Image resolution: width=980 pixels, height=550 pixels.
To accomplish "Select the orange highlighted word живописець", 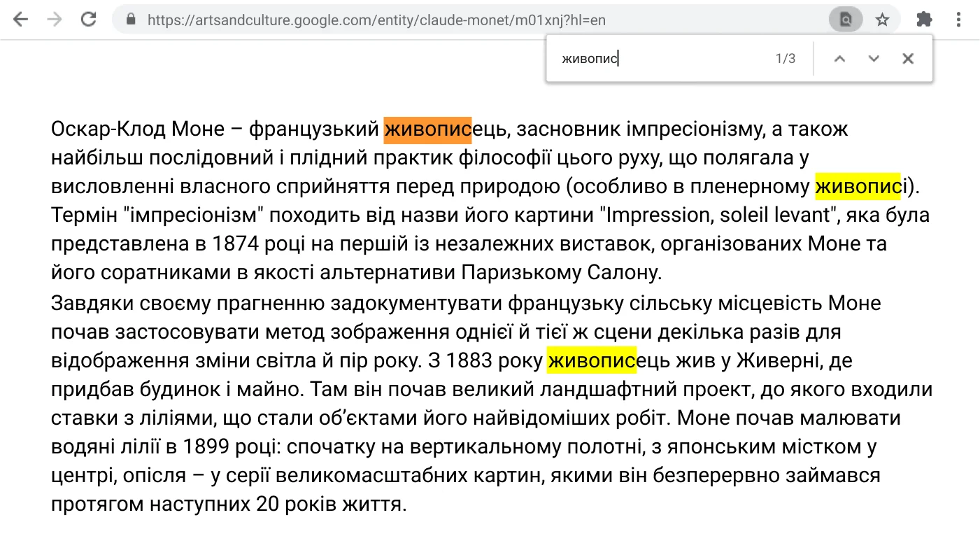I will [429, 129].
